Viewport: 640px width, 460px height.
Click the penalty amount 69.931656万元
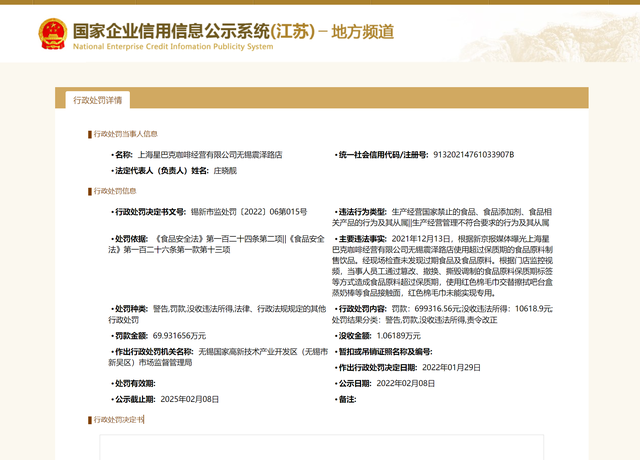pos(179,336)
